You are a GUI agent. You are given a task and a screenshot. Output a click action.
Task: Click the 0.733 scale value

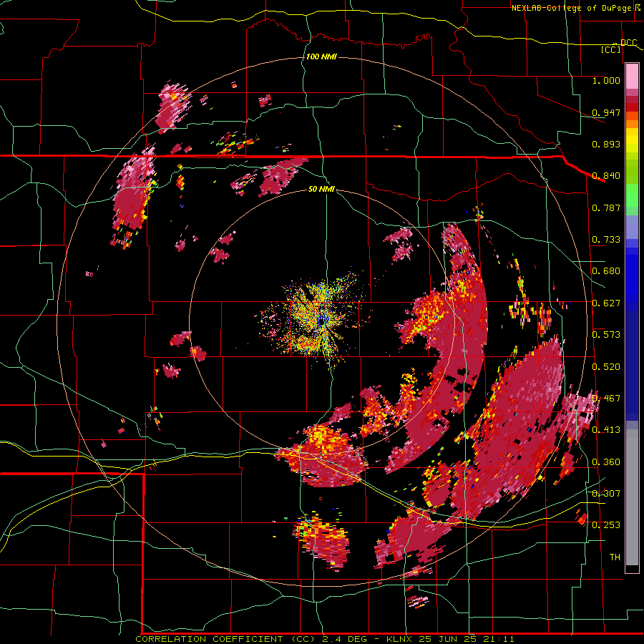click(606, 240)
